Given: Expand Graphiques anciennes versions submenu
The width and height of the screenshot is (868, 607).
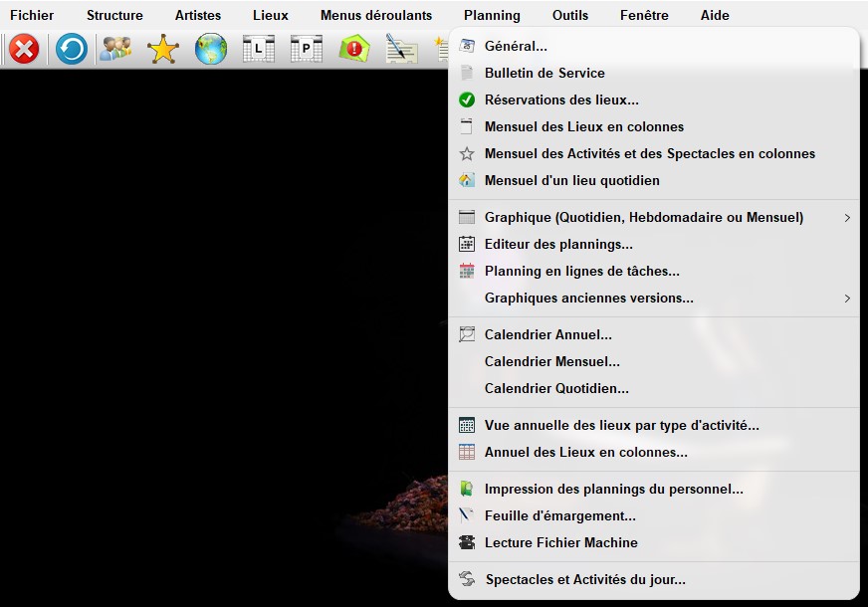Looking at the screenshot, I should 847,298.
